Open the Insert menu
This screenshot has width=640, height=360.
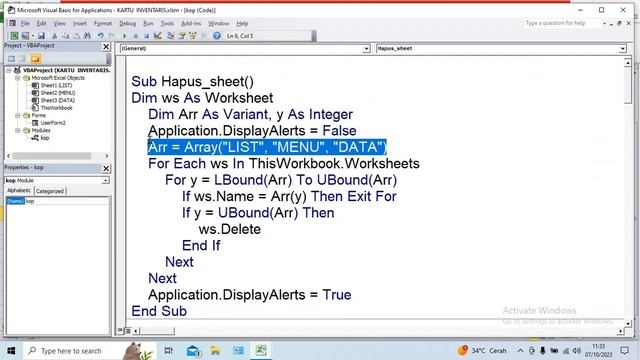point(80,24)
